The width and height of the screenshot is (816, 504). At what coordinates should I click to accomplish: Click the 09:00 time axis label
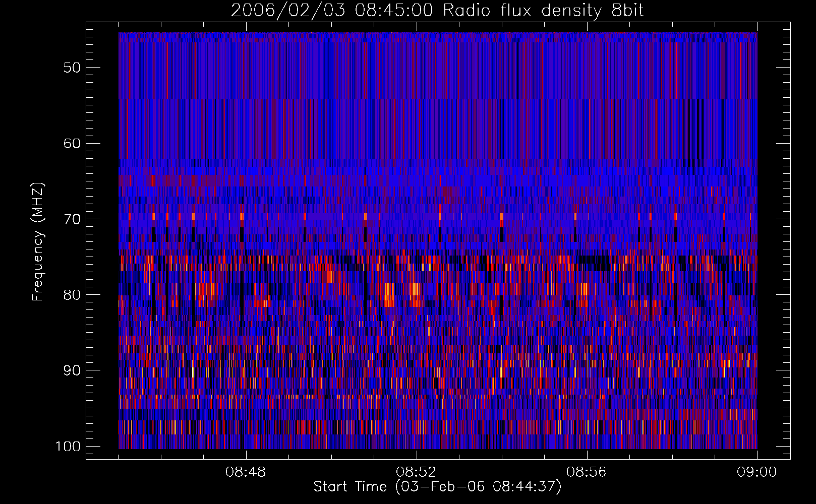coord(757,472)
